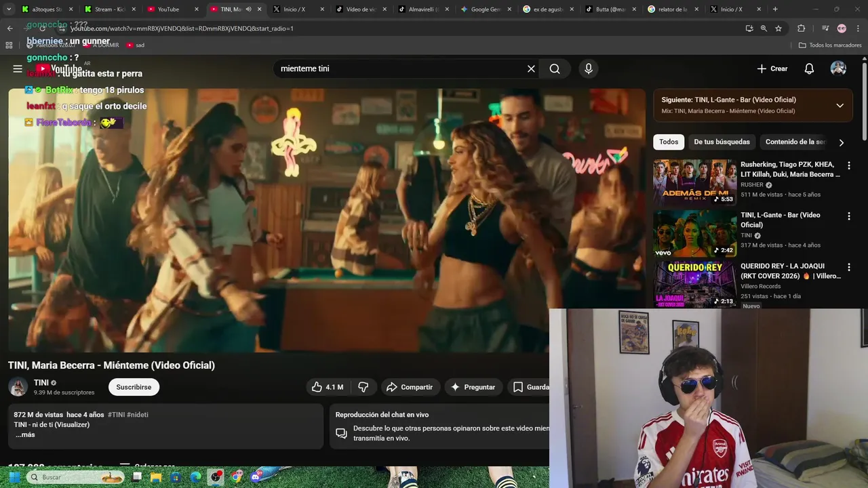Open the browser extensions puzzle icon

802,28
